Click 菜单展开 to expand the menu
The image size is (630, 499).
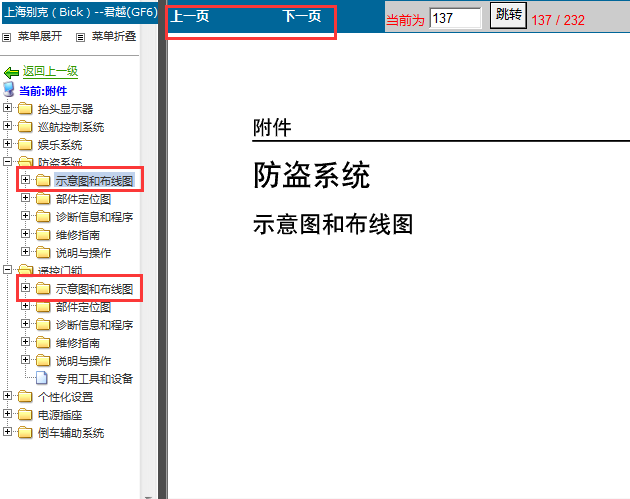pyautogui.click(x=40, y=37)
